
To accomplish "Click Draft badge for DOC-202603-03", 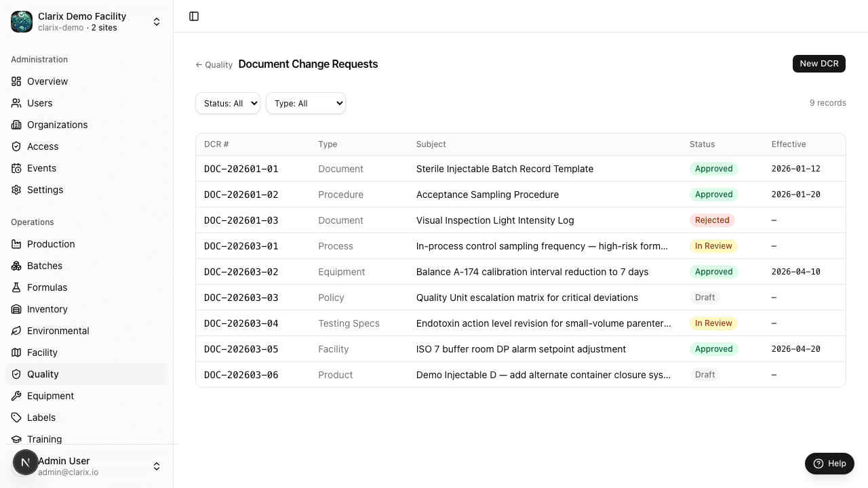I will [705, 298].
